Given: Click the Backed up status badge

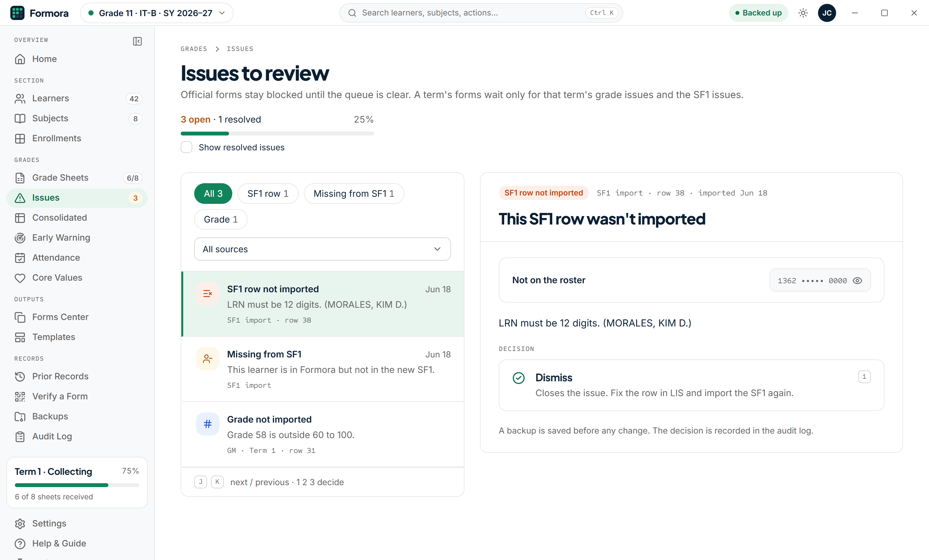Looking at the screenshot, I should (x=758, y=13).
